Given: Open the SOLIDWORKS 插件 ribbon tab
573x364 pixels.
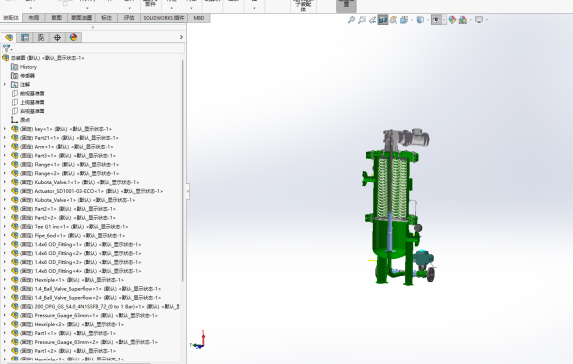Looking at the screenshot, I should pyautogui.click(x=164, y=18).
